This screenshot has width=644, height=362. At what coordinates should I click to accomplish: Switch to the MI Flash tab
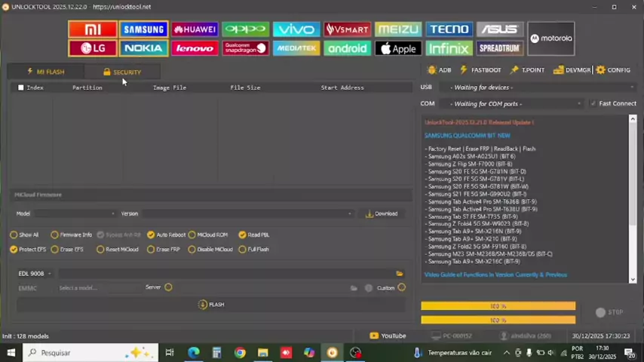(x=45, y=72)
